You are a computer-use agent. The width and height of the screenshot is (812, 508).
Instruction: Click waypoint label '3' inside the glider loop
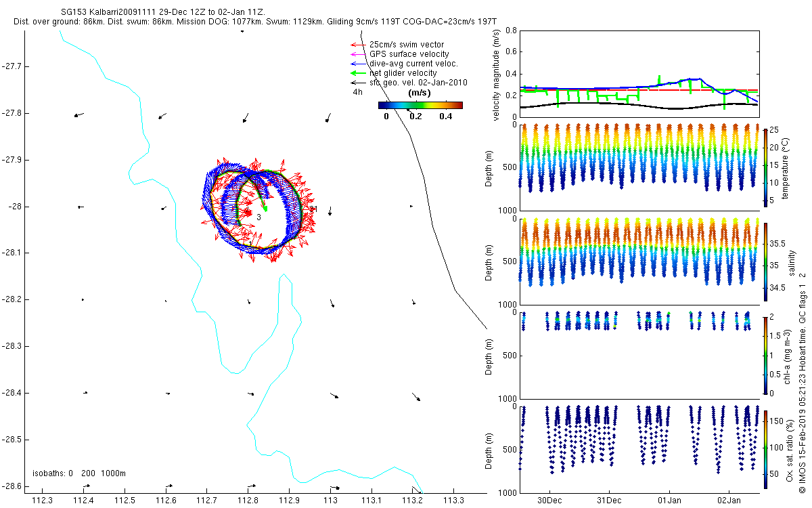(x=258, y=217)
